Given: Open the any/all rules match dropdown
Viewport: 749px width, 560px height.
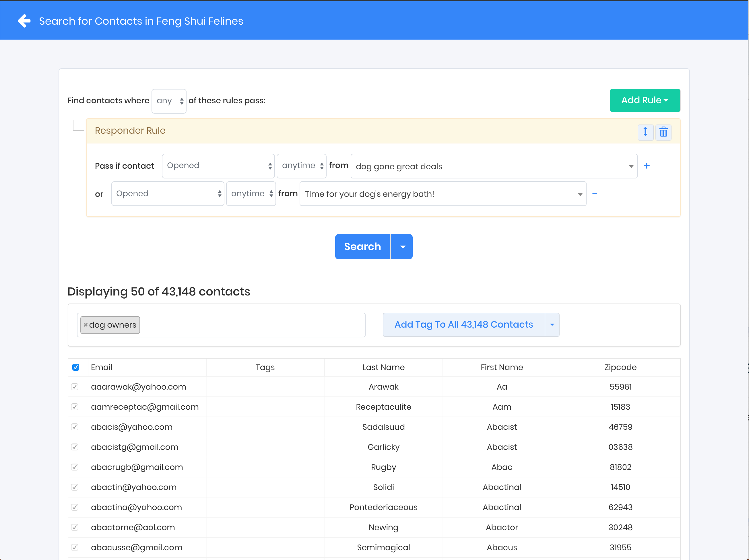Looking at the screenshot, I should 169,101.
